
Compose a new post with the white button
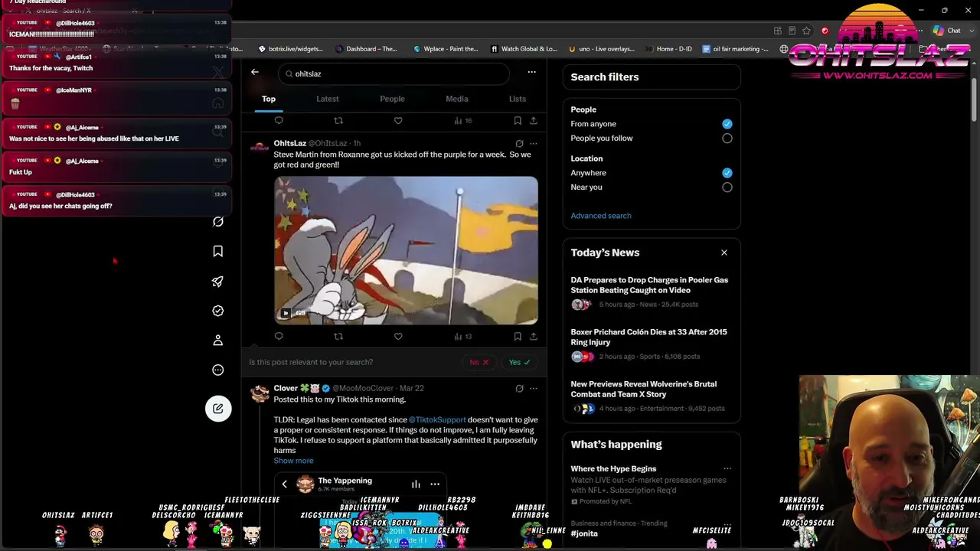(x=218, y=409)
